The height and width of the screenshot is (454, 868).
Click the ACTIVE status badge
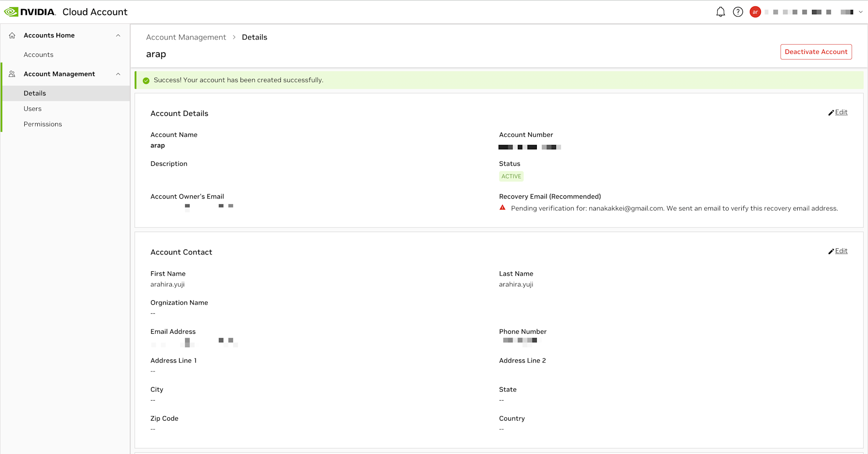pos(511,176)
